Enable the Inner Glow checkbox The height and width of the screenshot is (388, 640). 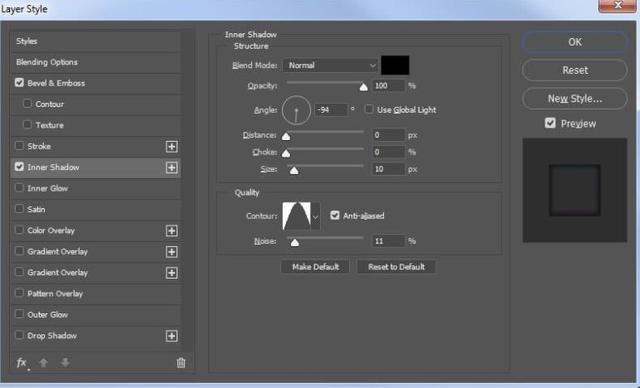pos(19,188)
